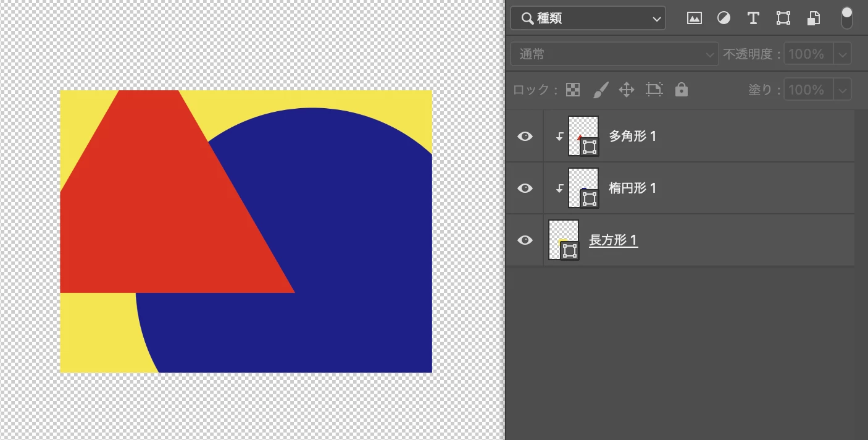The height and width of the screenshot is (440, 868).
Task: Click the 不透明度 opacity value field
Action: click(808, 54)
